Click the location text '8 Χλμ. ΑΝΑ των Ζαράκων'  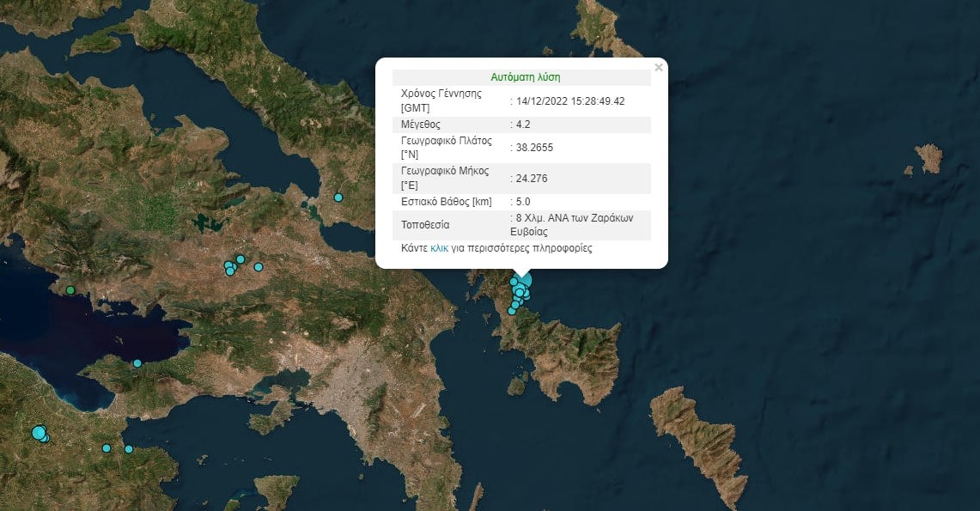(574, 218)
